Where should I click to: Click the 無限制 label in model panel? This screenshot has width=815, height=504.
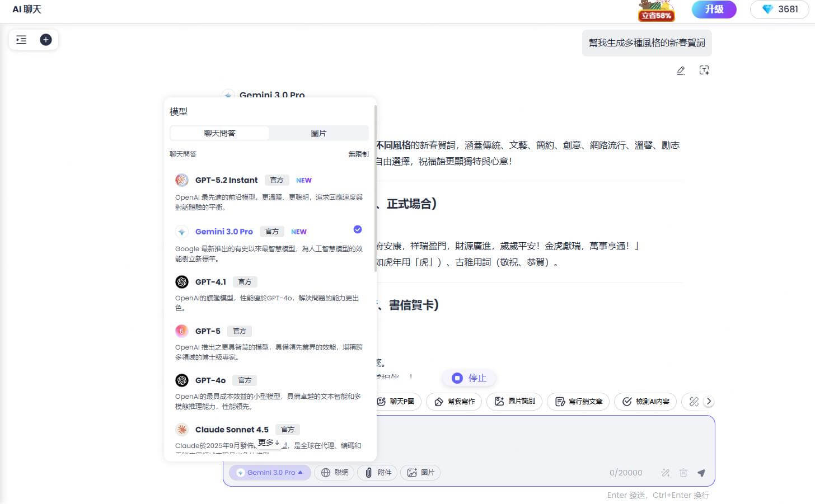point(358,154)
